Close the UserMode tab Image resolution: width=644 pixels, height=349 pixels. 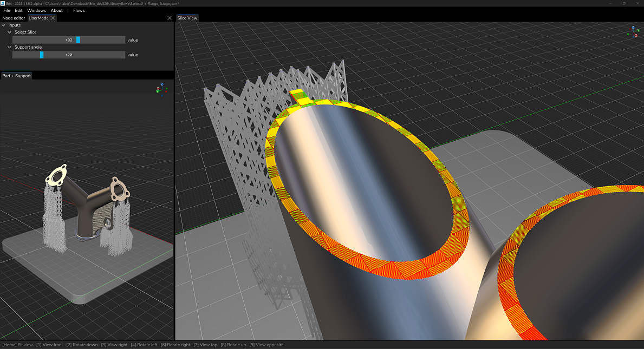click(53, 17)
